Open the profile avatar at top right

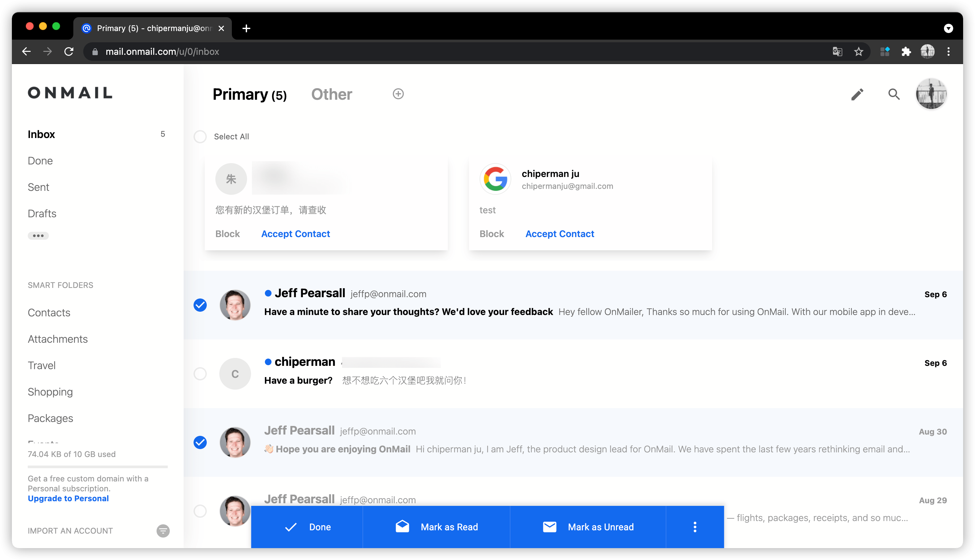[x=931, y=94]
